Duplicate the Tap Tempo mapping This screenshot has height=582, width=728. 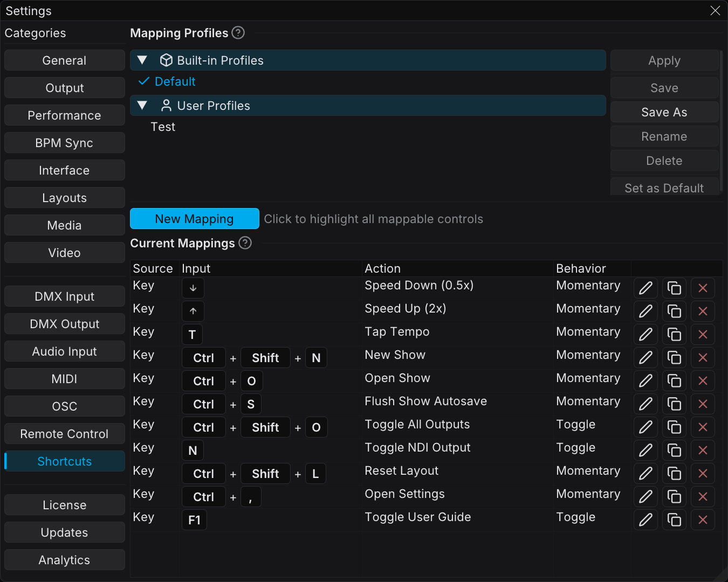674,335
